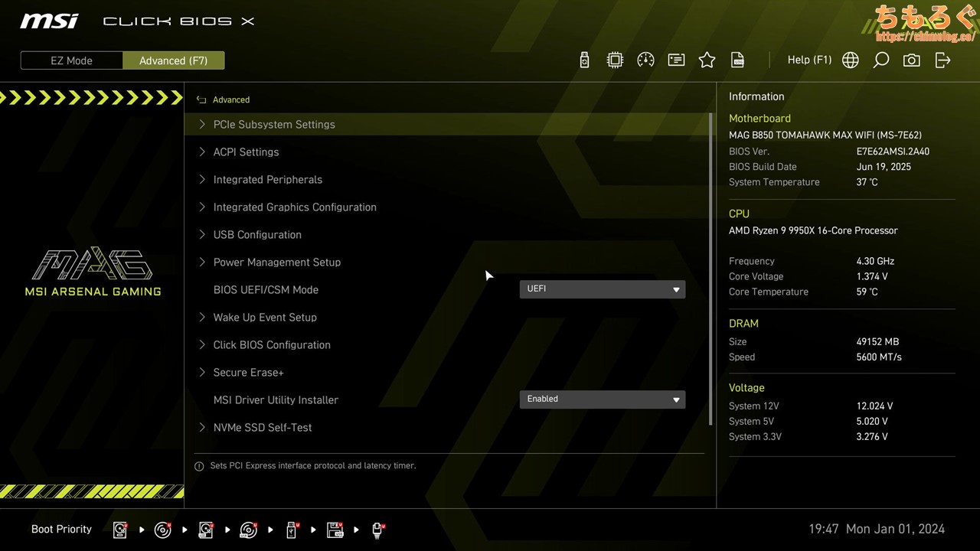Click the search magnifier icon
Viewport: 980px width, 551px height.
pyautogui.click(x=880, y=60)
